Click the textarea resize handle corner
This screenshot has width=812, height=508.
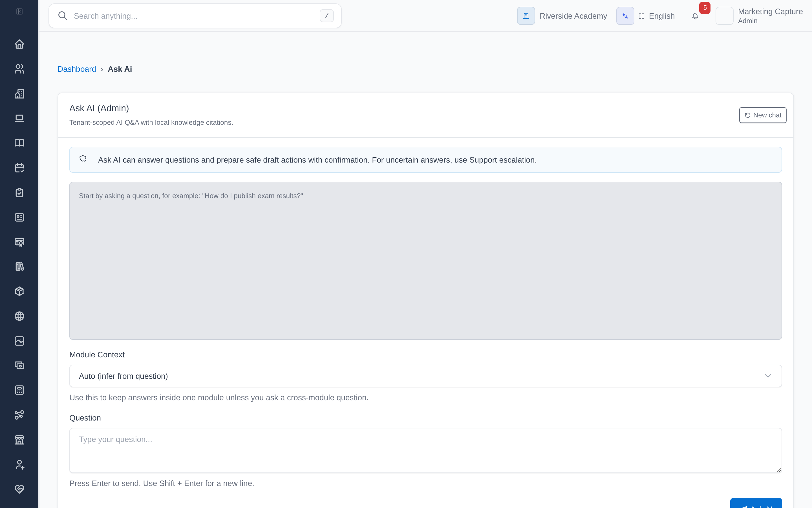779,470
